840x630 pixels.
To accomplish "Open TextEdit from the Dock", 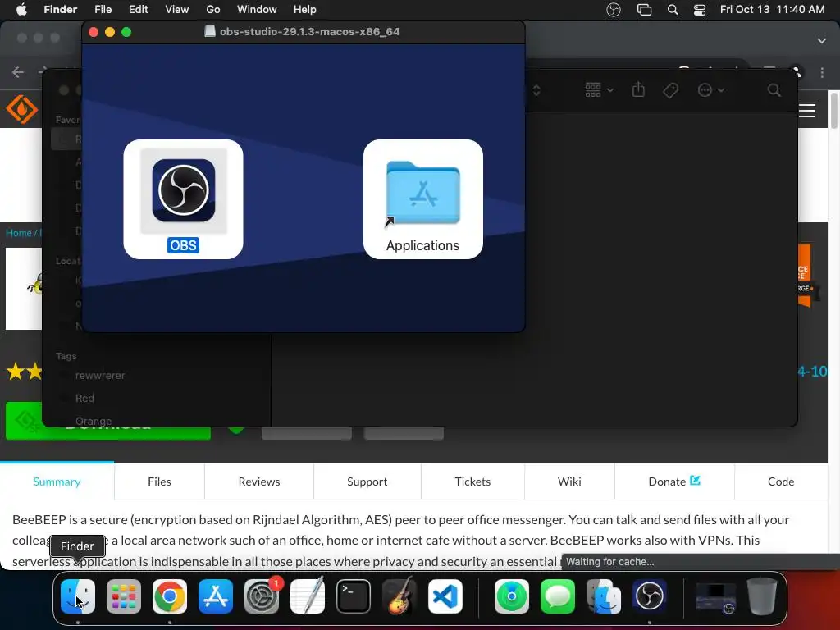I will click(x=308, y=596).
